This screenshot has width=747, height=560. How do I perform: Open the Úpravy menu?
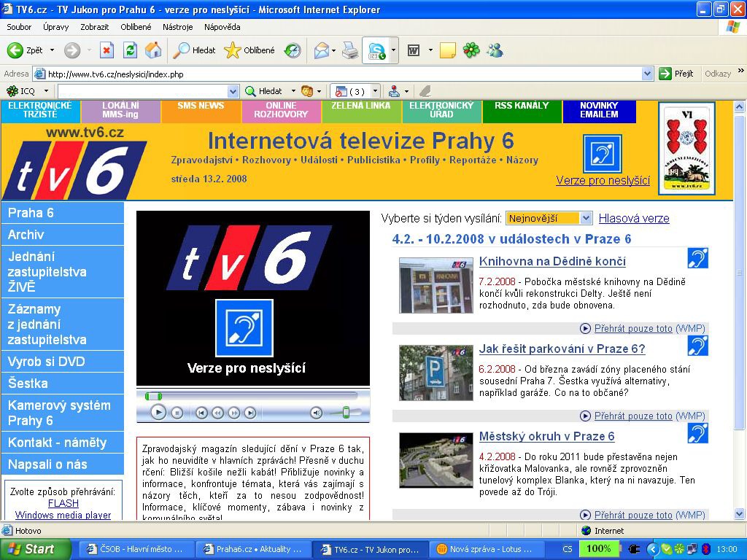pos(55,27)
